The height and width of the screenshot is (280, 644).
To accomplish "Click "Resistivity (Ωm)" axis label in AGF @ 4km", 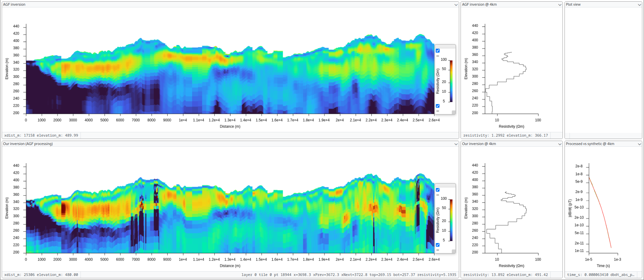I will tap(512, 127).
